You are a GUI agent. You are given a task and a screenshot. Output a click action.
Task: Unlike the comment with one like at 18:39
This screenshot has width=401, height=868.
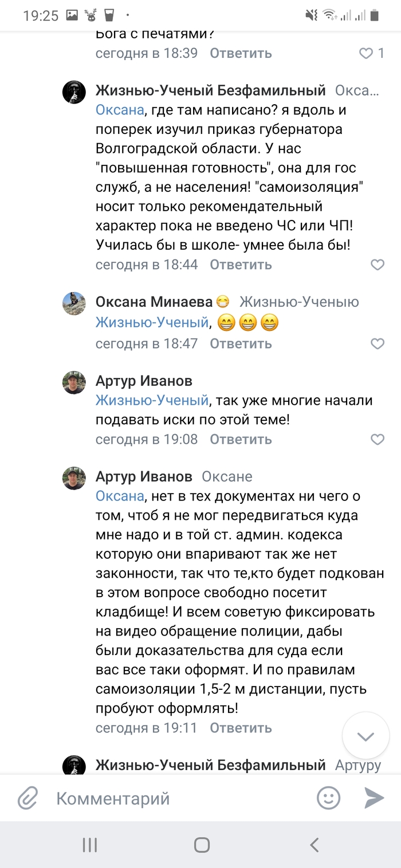[367, 53]
